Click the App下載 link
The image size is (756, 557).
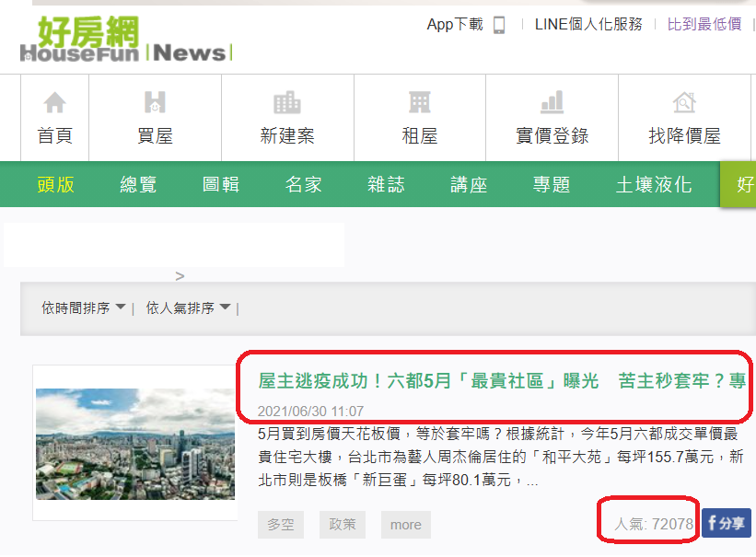tap(455, 24)
